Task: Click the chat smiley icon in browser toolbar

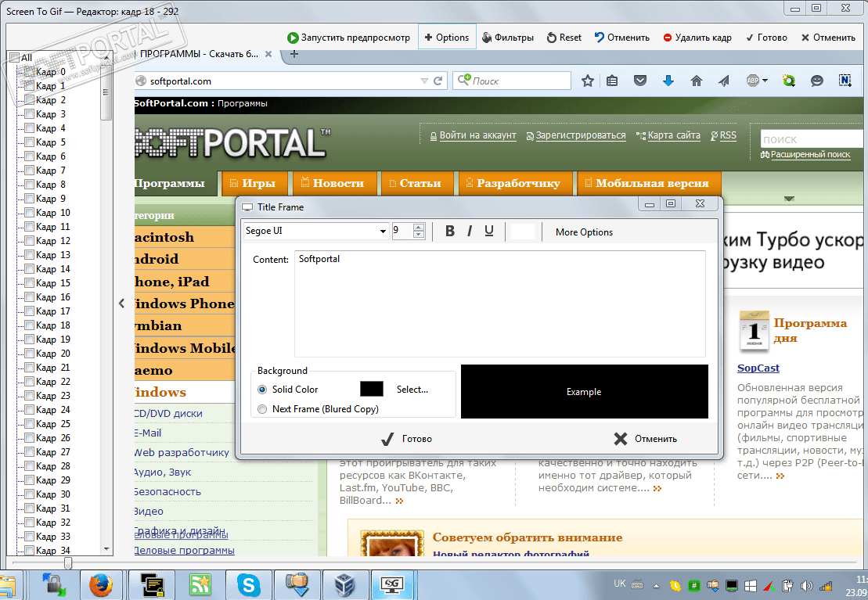Action: 816,81
